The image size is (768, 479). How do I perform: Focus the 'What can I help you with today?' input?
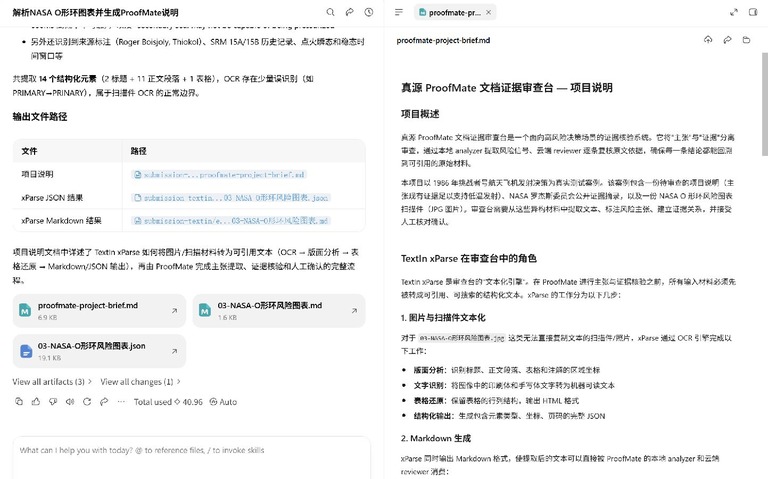click(192, 457)
